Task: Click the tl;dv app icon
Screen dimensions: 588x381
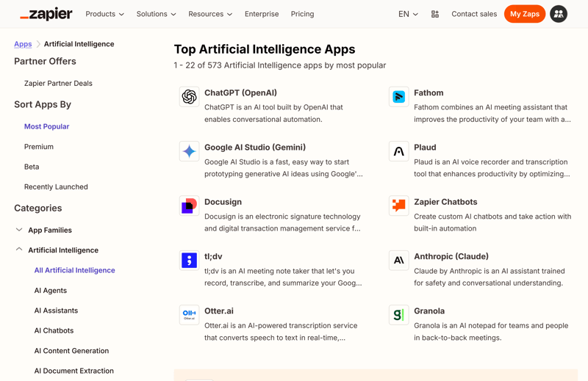Action: pos(189,261)
